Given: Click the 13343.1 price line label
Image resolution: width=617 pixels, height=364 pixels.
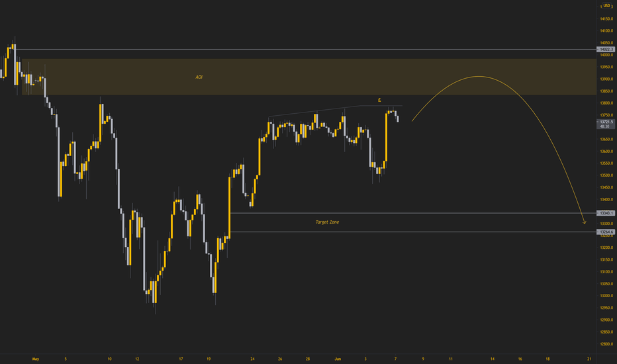Looking at the screenshot, I should 606,213.
